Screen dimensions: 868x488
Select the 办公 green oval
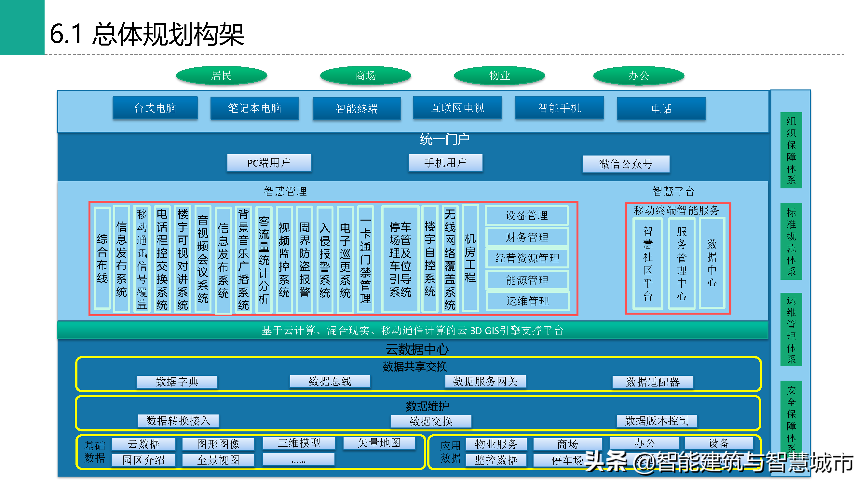click(639, 75)
